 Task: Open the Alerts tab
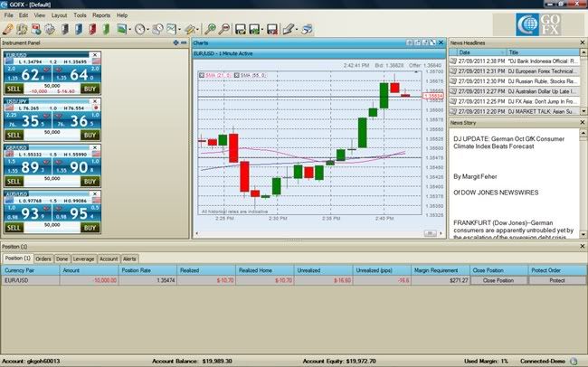[x=130, y=258]
